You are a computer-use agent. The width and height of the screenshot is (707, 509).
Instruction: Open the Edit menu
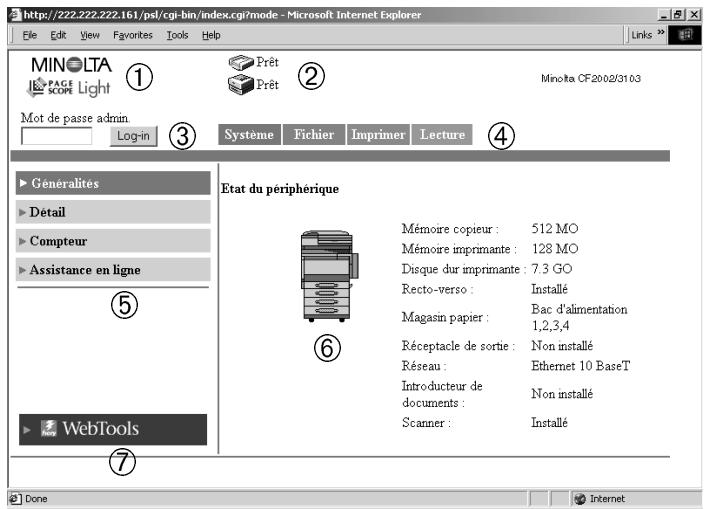point(58,35)
